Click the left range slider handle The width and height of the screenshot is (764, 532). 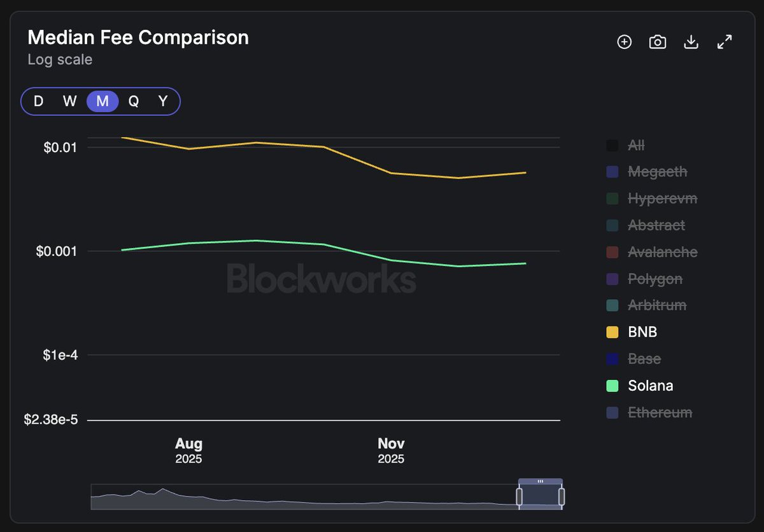click(520, 496)
